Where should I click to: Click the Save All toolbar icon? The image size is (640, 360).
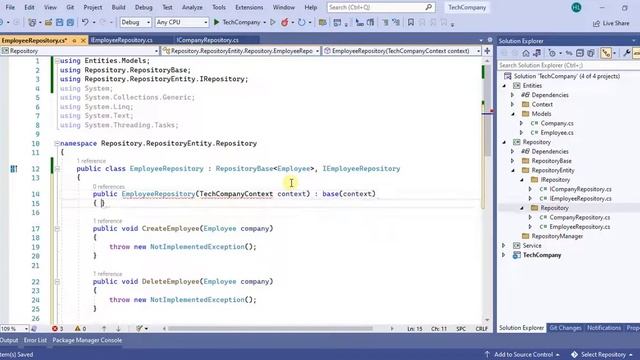click(70, 22)
